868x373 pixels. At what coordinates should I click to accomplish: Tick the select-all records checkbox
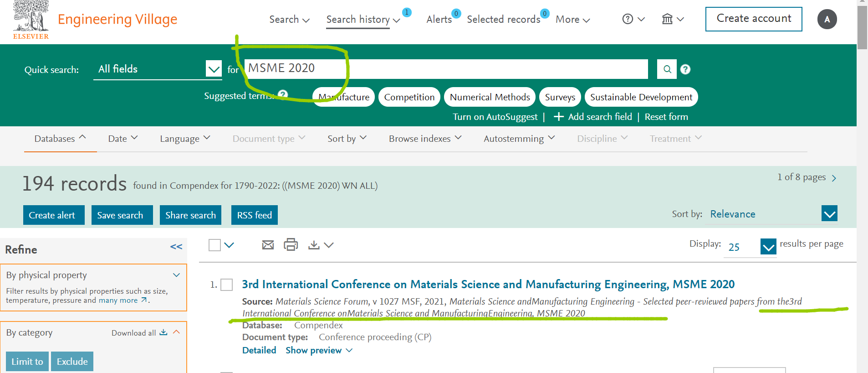(214, 245)
